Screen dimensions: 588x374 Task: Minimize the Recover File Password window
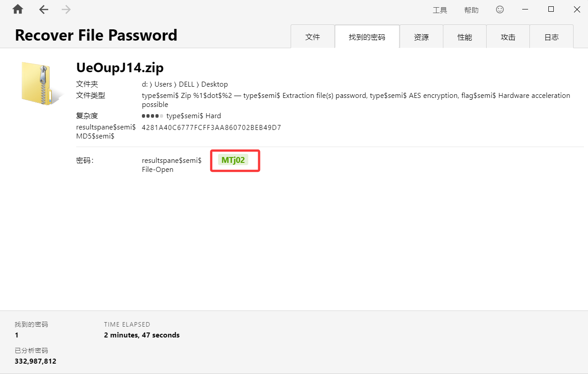pyautogui.click(x=525, y=9)
